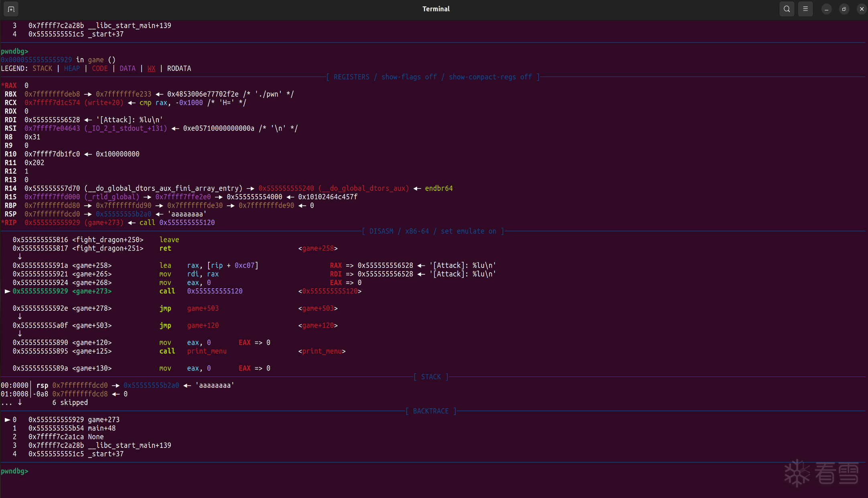Click the restore window button

[x=844, y=9]
